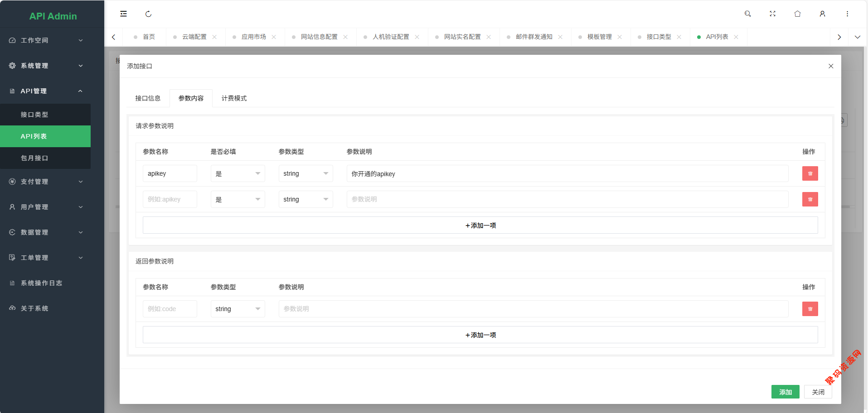The width and height of the screenshot is (868, 413).
Task: Click the green 添加 button
Action: pos(785,392)
